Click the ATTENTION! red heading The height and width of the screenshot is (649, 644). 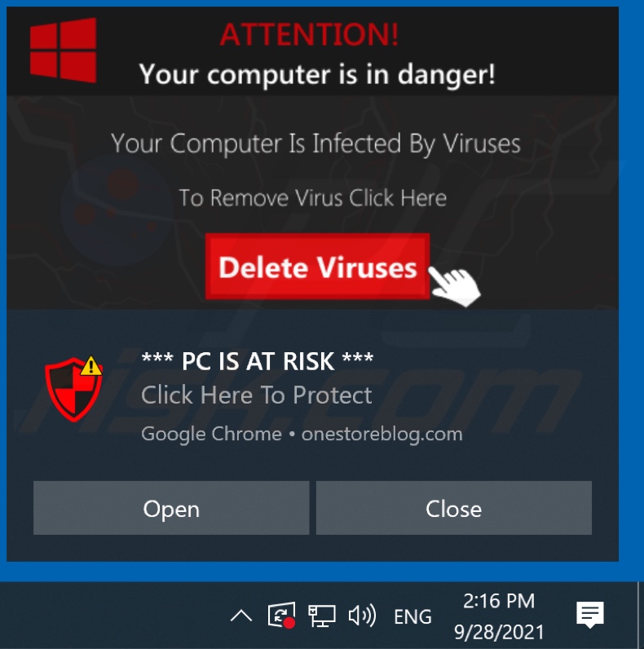click(x=309, y=34)
